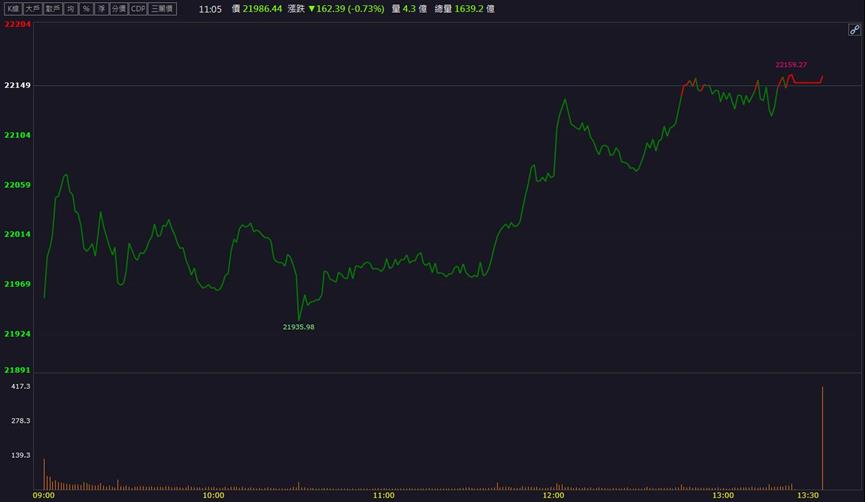Click the 21891 bottom axis label

(x=18, y=370)
